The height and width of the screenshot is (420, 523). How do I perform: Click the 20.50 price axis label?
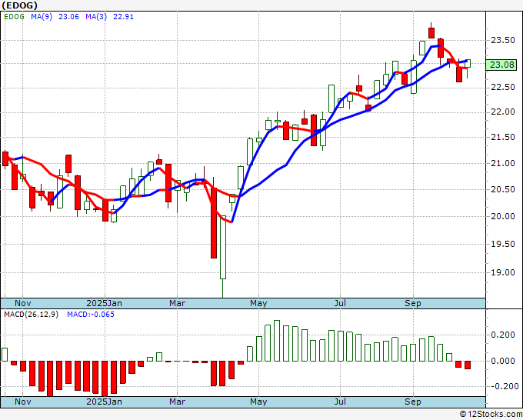pos(503,189)
